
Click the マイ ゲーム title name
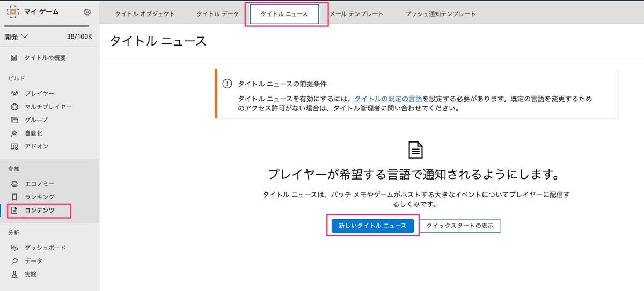41,12
